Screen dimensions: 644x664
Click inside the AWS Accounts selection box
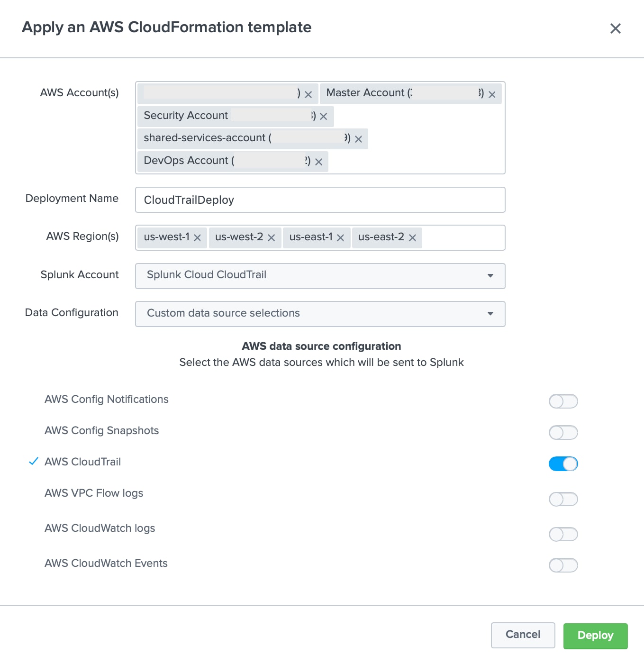[320, 128]
